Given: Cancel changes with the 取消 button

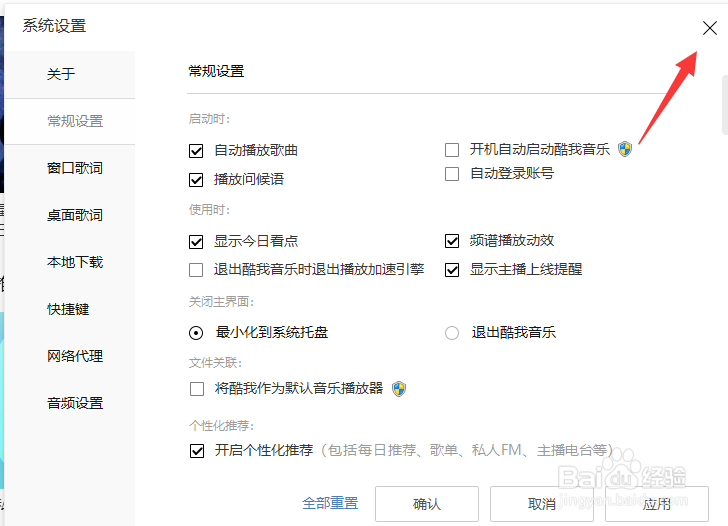Looking at the screenshot, I should coord(542,504).
